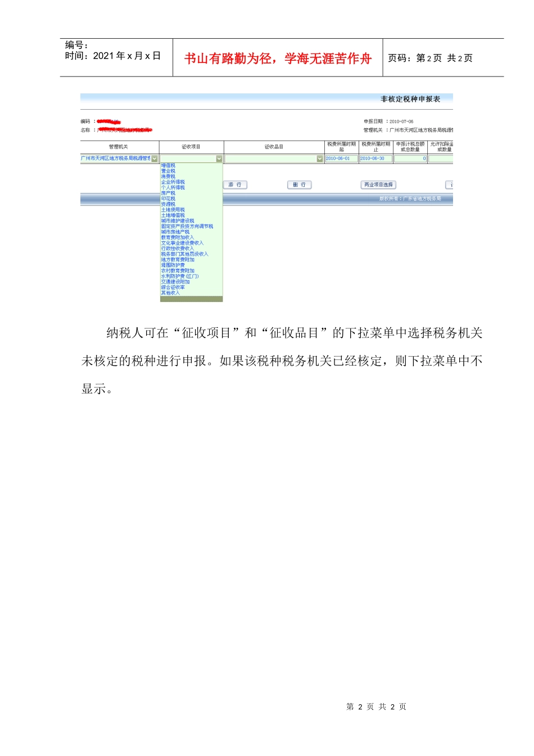Click the 征收项目 column header

[191, 147]
